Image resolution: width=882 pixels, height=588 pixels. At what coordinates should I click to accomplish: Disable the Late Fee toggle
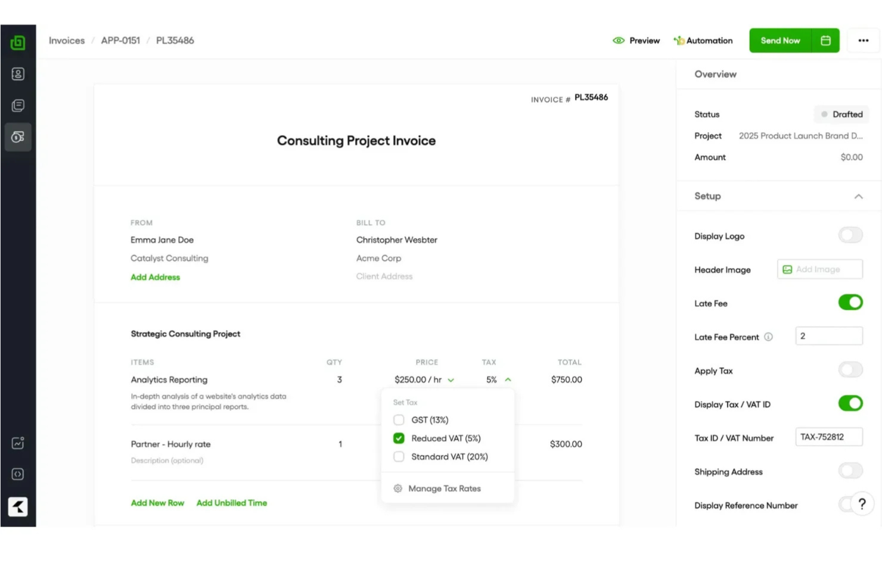point(850,302)
